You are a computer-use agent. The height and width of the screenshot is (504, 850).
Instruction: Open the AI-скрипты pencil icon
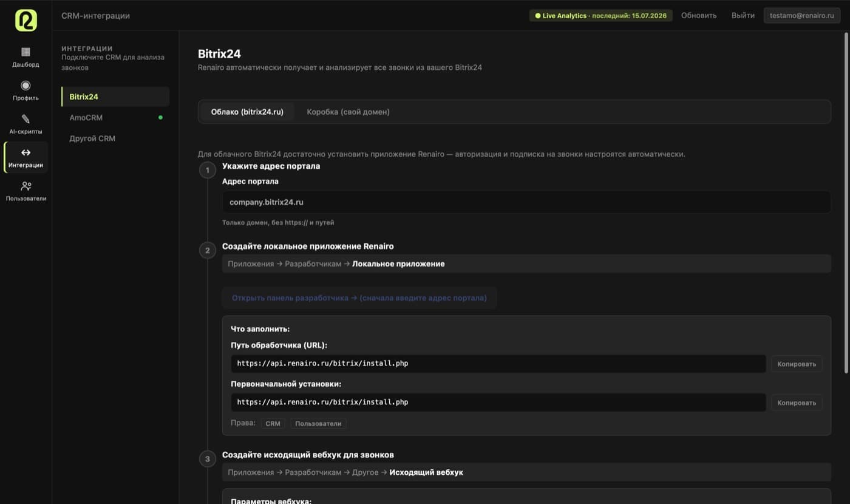click(x=25, y=119)
